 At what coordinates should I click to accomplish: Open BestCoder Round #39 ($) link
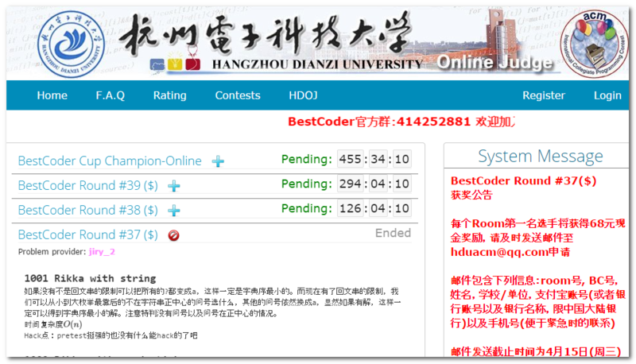[88, 185]
